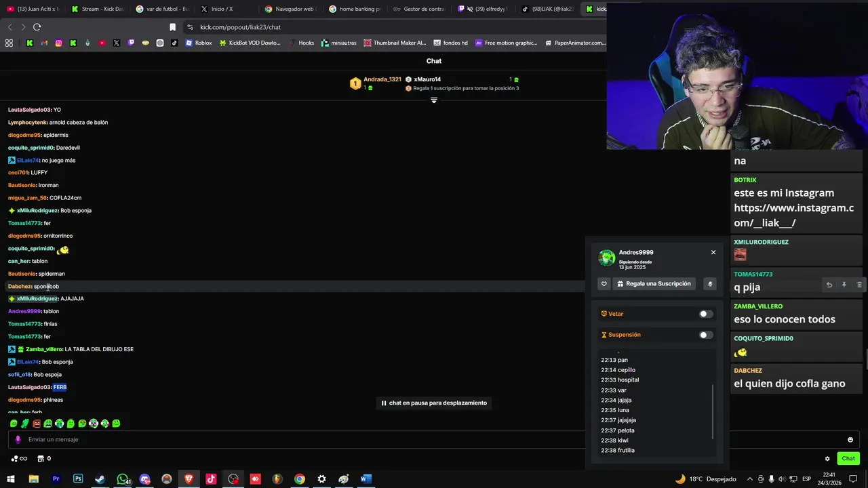This screenshot has height=488, width=868.
Task: Open the emoji picker in the overlay chat input
Action: (x=850, y=440)
